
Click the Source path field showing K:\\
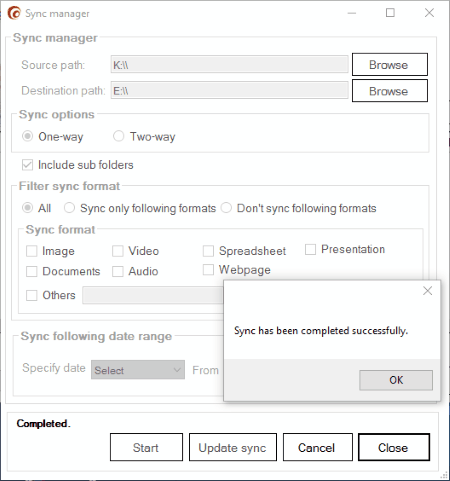click(229, 64)
